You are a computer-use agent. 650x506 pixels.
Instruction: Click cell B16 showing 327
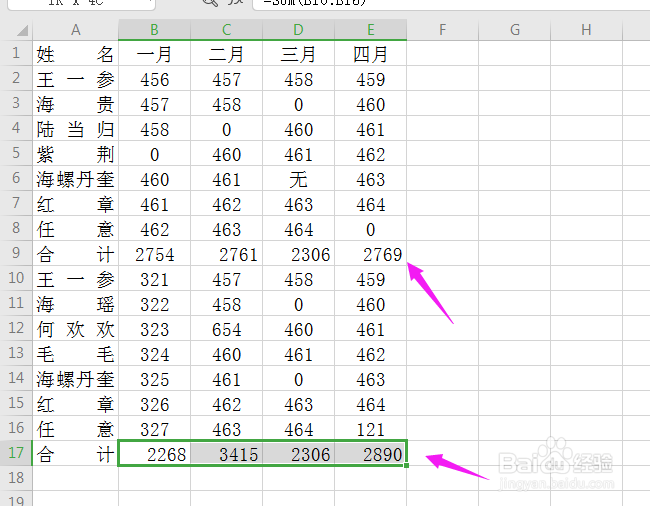tap(154, 428)
